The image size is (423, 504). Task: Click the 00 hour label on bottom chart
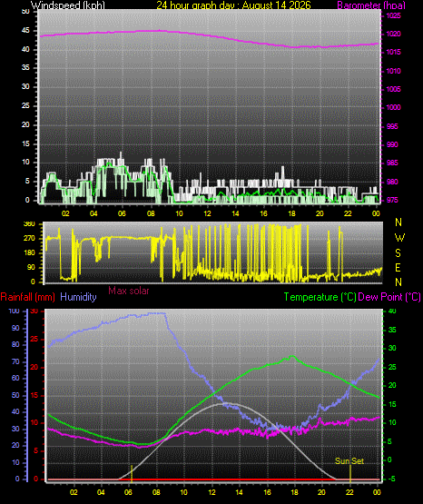pyautogui.click(x=377, y=492)
